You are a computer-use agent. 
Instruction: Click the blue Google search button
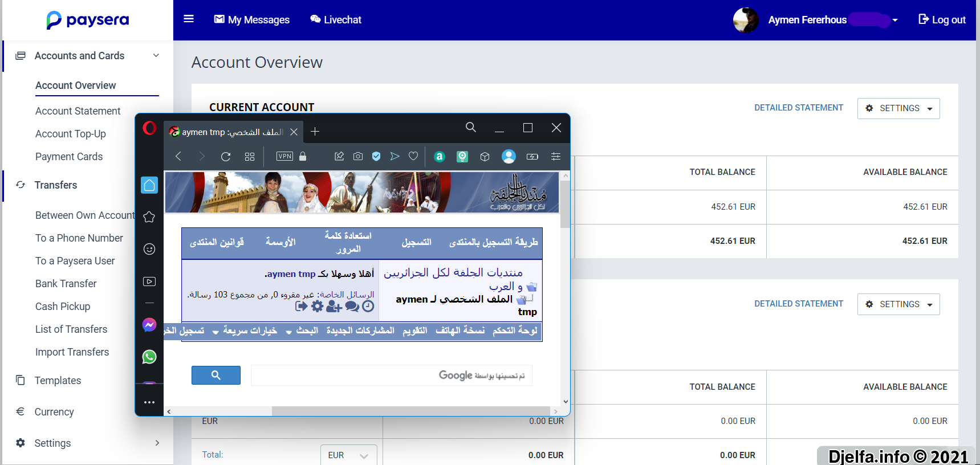(x=216, y=375)
